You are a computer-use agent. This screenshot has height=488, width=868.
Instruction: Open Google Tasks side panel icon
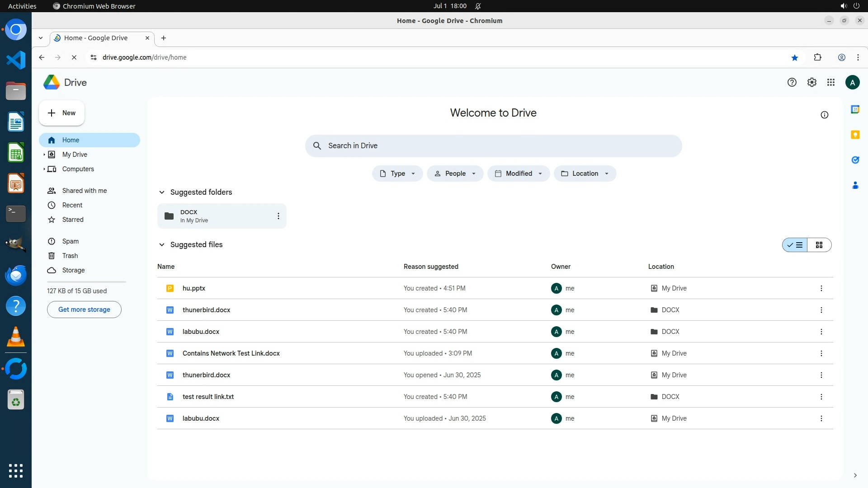click(855, 160)
